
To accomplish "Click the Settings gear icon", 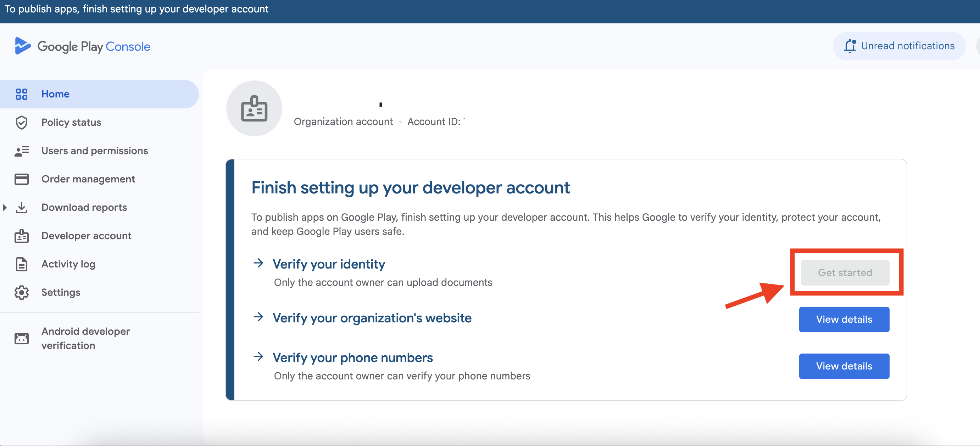I will tap(21, 292).
